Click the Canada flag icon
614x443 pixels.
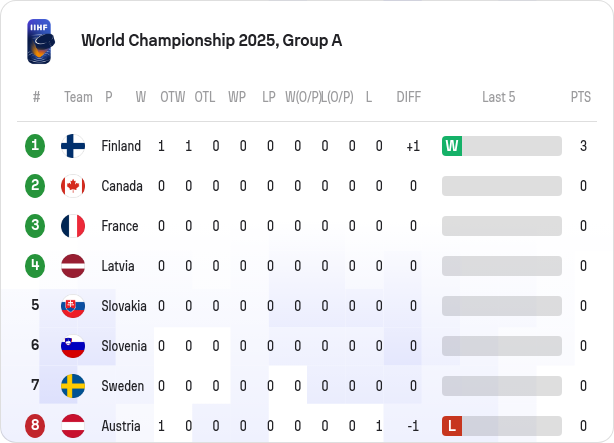[x=73, y=186]
